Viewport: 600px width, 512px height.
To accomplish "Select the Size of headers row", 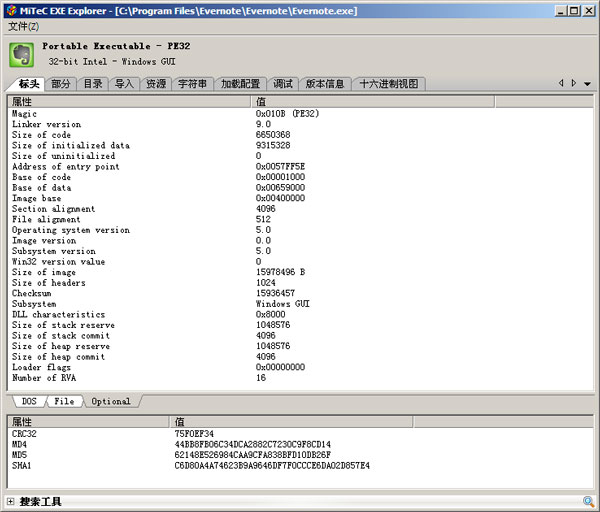I will pyautogui.click(x=300, y=283).
